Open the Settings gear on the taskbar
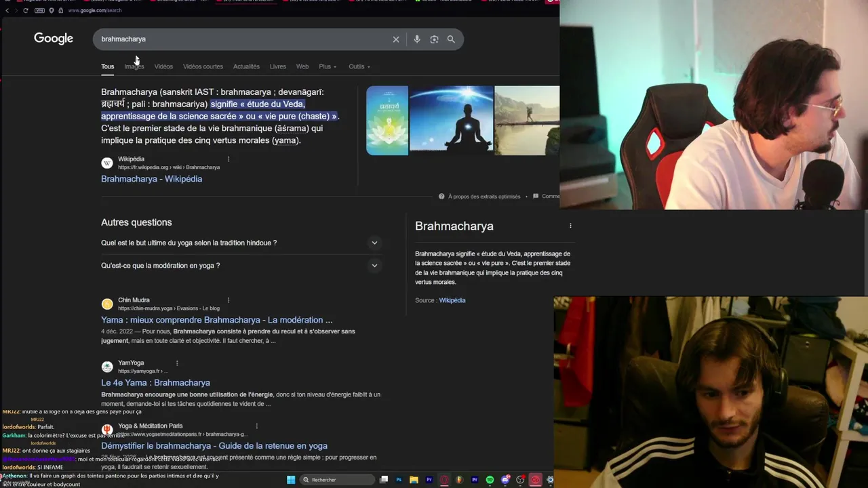The image size is (868, 488). [x=550, y=480]
